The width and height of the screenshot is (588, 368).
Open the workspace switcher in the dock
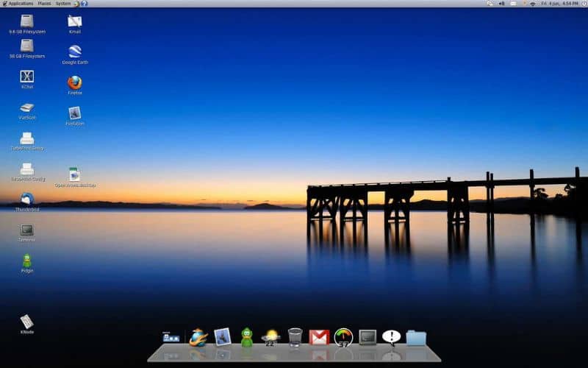pos(171,337)
